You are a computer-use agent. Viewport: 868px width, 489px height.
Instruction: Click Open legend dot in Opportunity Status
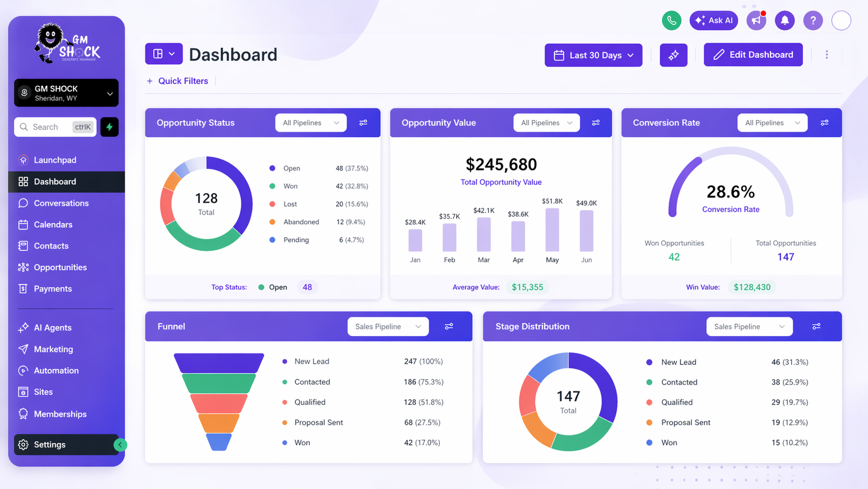coord(272,168)
